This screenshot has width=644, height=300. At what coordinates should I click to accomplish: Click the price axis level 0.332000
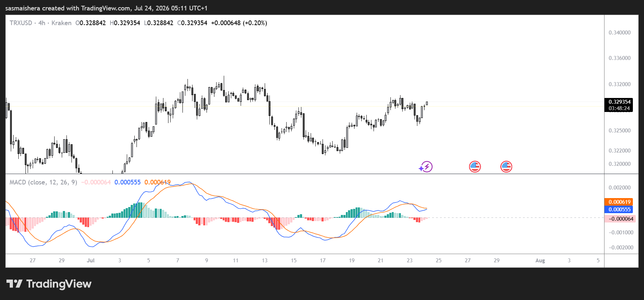point(620,84)
